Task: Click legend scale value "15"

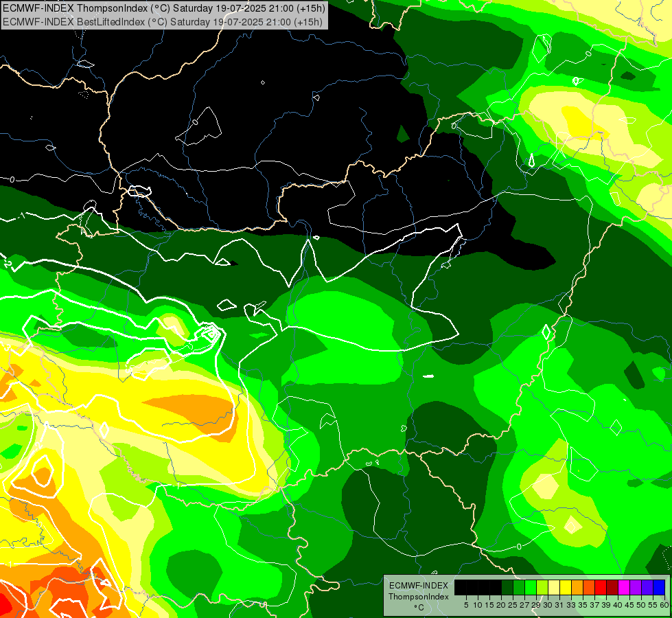Action: (x=489, y=605)
